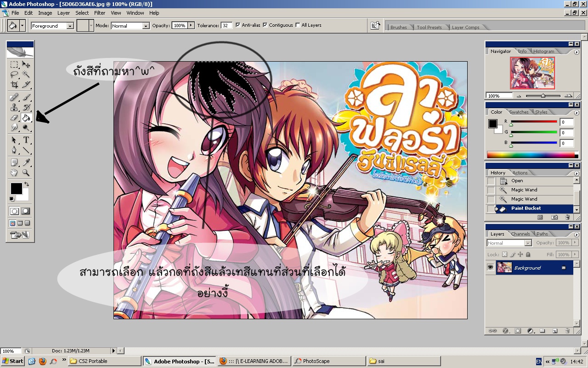Select the Dodge tool
588x368 pixels.
[x=26, y=127]
